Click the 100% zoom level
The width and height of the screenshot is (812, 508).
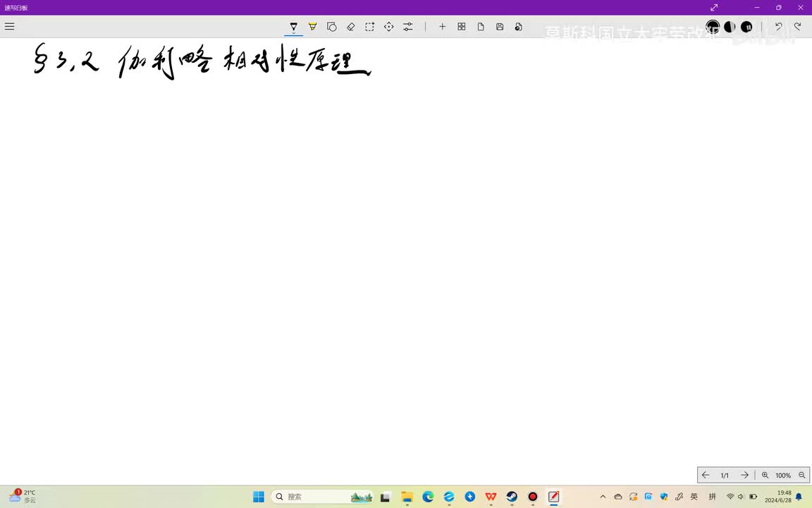click(783, 476)
